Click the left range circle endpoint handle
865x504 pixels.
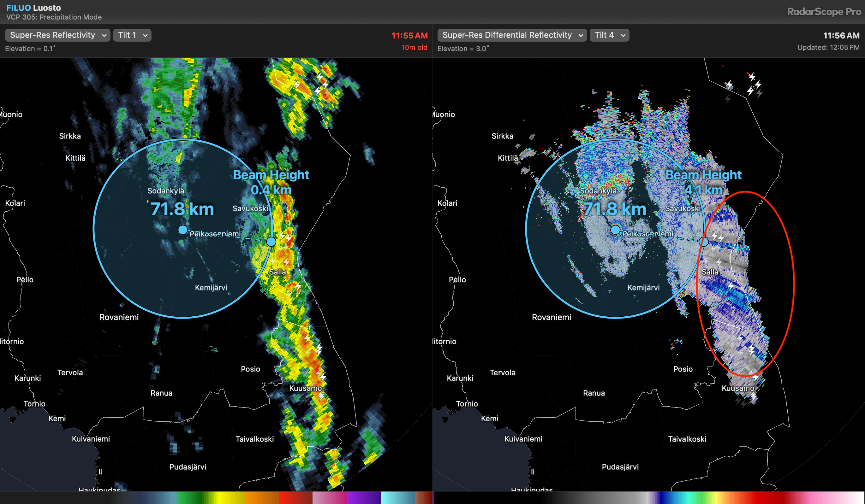coord(271,242)
